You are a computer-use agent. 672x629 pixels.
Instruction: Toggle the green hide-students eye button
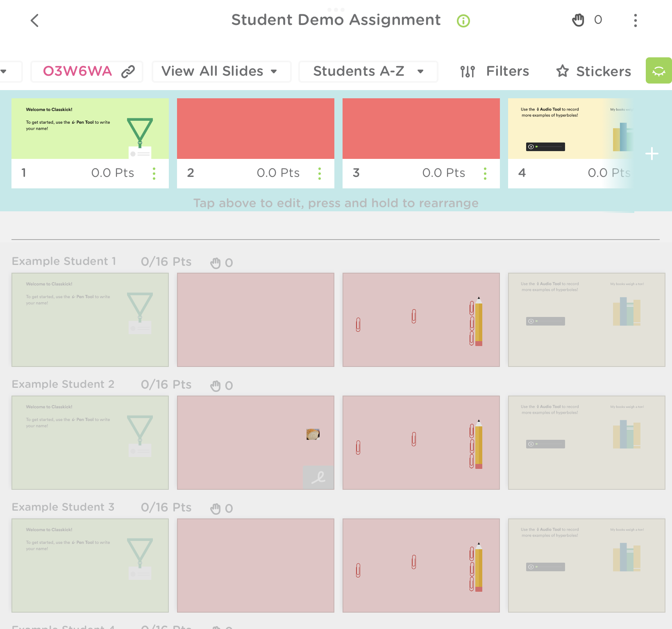pos(658,71)
